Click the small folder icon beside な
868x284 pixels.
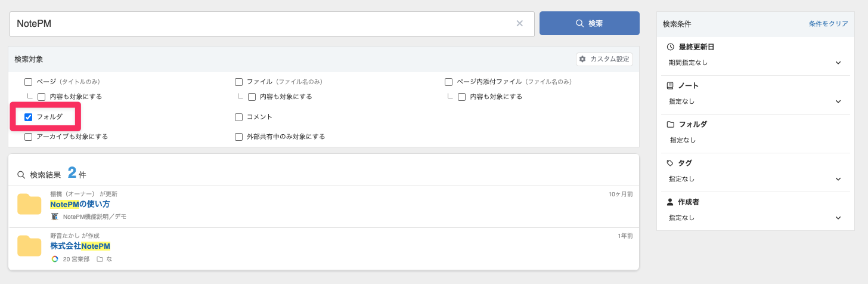tap(100, 259)
